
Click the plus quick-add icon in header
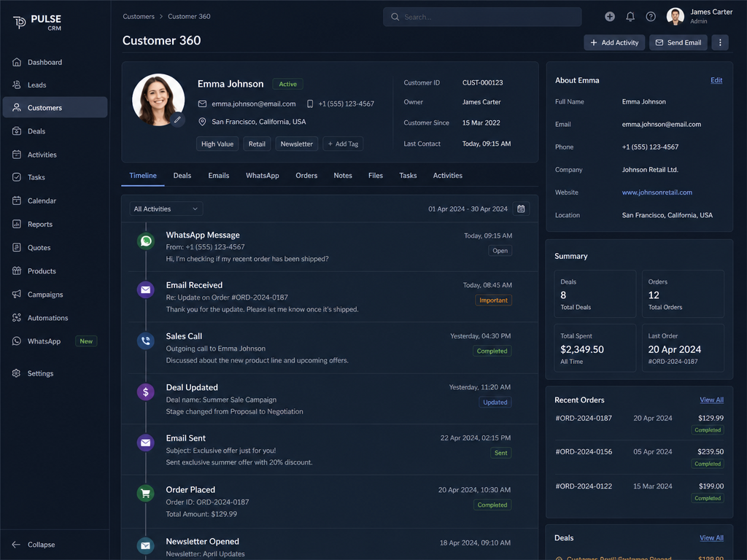click(x=610, y=17)
